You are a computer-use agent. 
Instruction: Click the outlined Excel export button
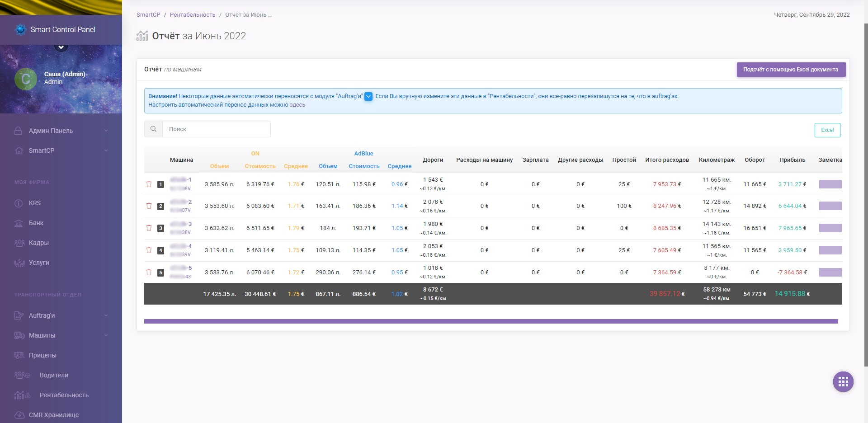(x=827, y=130)
